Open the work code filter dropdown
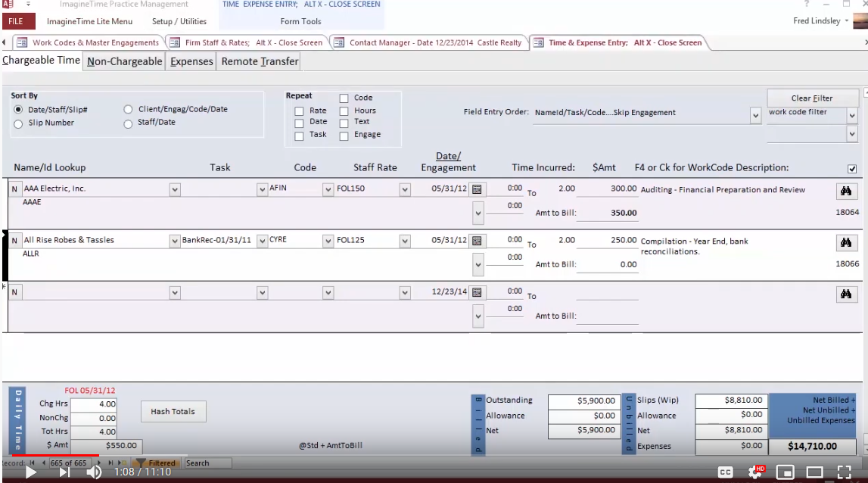The image size is (868, 483). (x=852, y=115)
